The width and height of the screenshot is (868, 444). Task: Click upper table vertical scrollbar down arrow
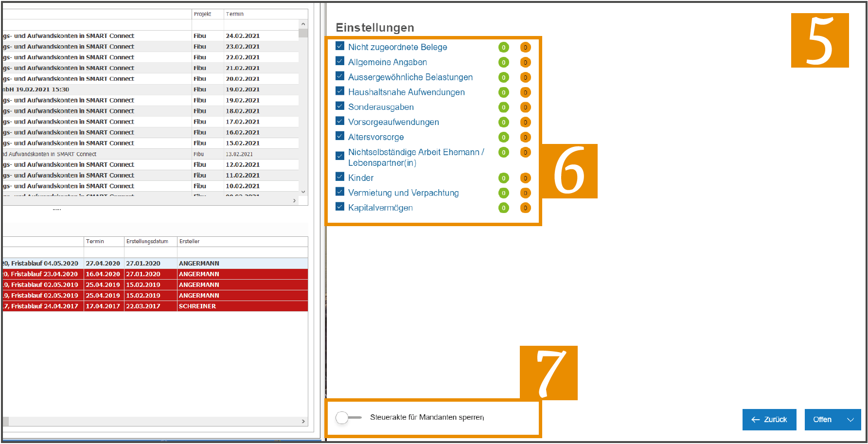tap(303, 192)
